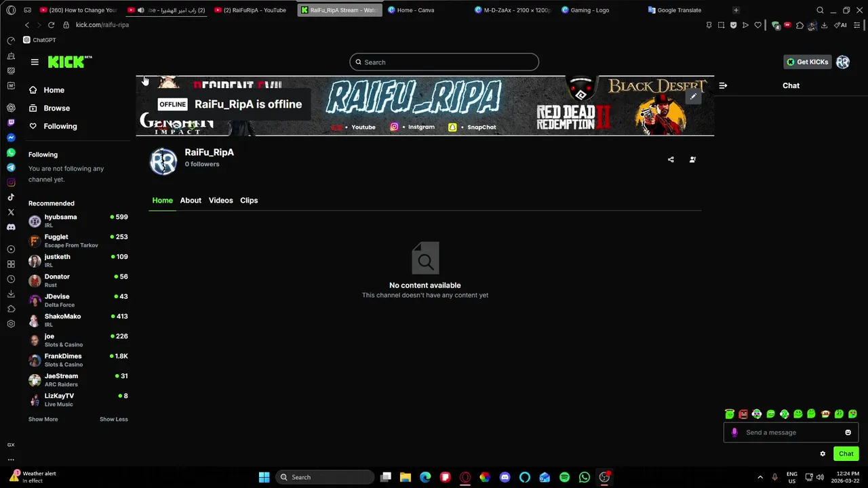Switch to the Canva browser tab
This screenshot has height=488, width=868.
(426, 10)
